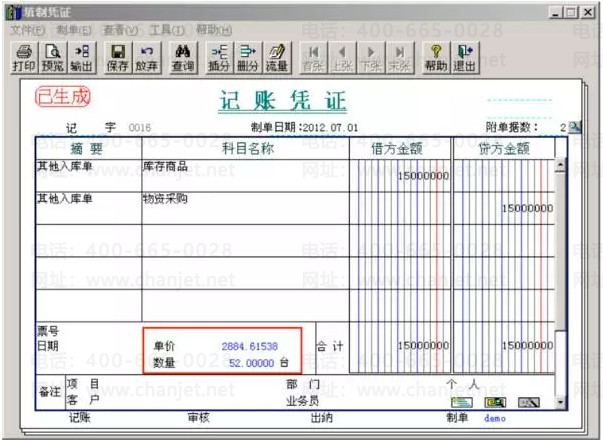Go to first voucher with 首张
This screenshot has width=603, height=444.
[313, 58]
